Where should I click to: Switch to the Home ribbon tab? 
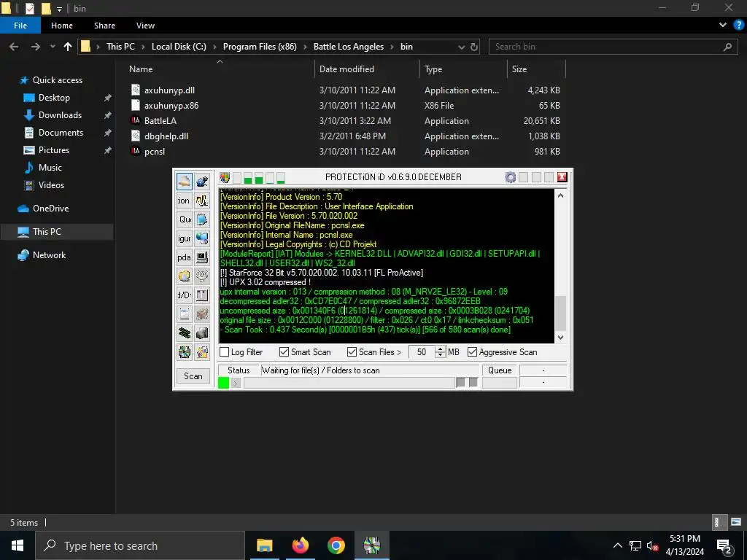click(x=62, y=26)
